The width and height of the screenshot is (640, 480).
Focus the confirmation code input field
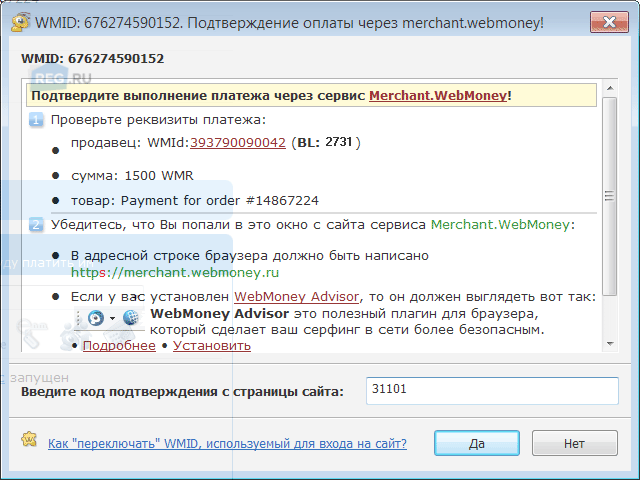(492, 391)
